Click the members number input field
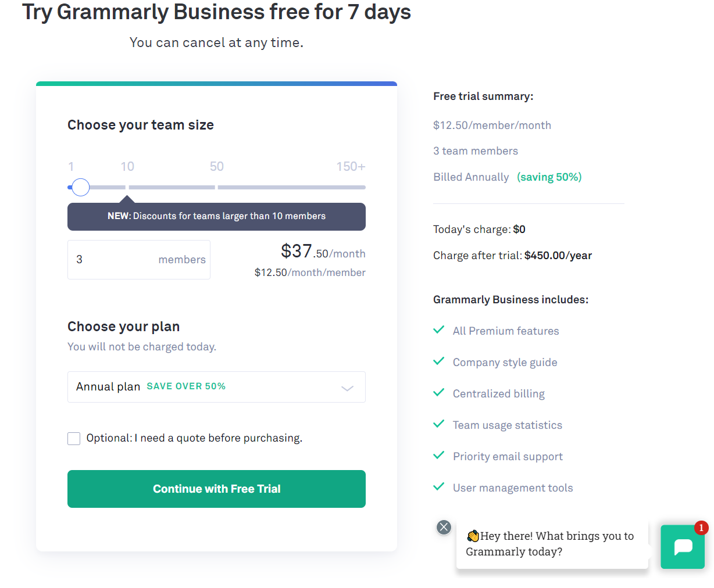The width and height of the screenshot is (714, 588). point(116,260)
